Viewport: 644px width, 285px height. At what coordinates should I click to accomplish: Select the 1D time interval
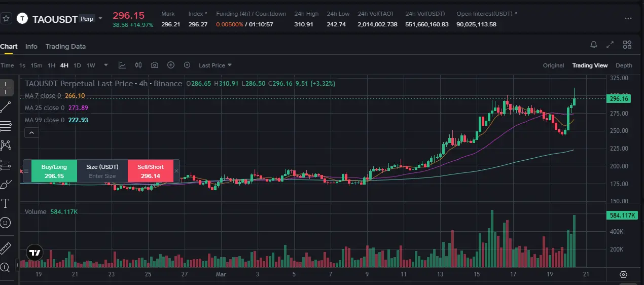point(77,65)
